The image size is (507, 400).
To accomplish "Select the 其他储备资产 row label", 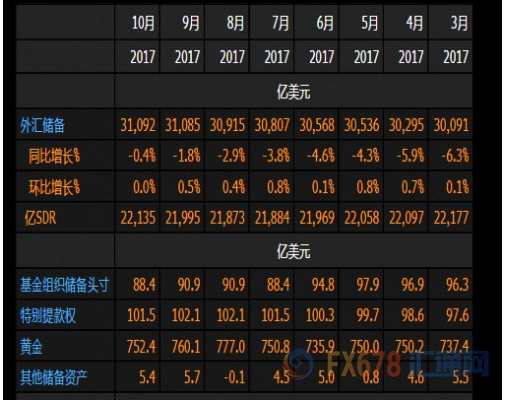I will [53, 378].
